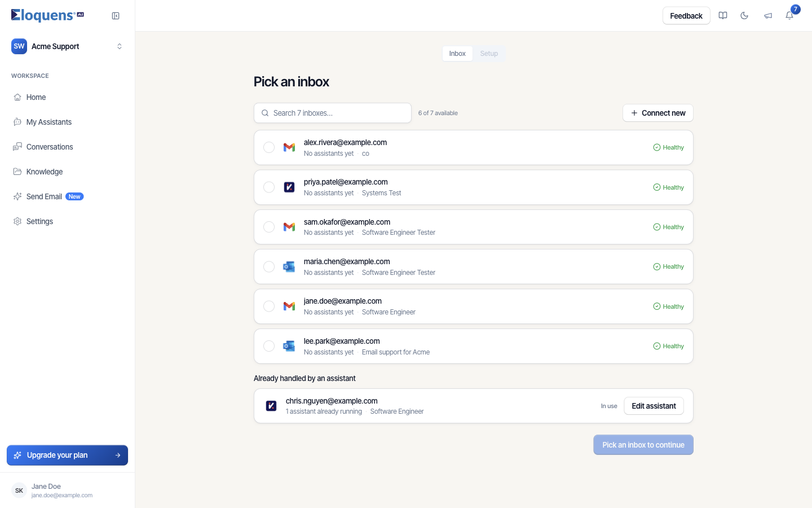Click the Eloquens AI logo
The width and height of the screenshot is (812, 508).
[47, 15]
